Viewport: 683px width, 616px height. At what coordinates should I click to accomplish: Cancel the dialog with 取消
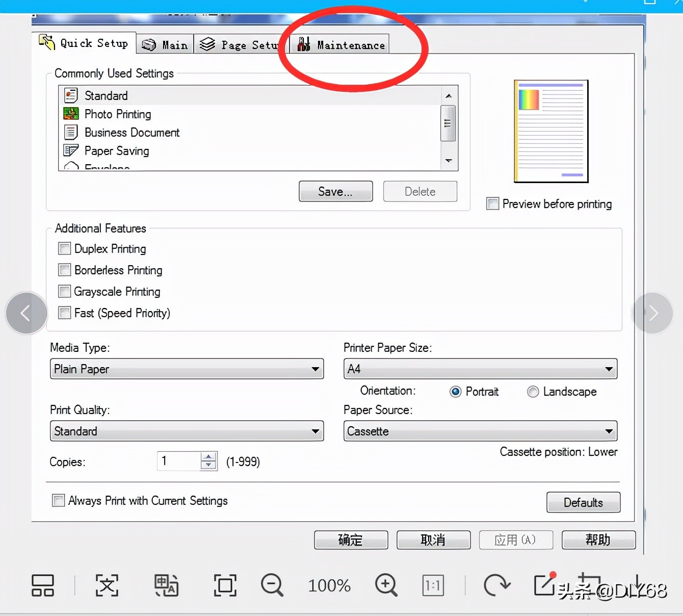point(434,540)
